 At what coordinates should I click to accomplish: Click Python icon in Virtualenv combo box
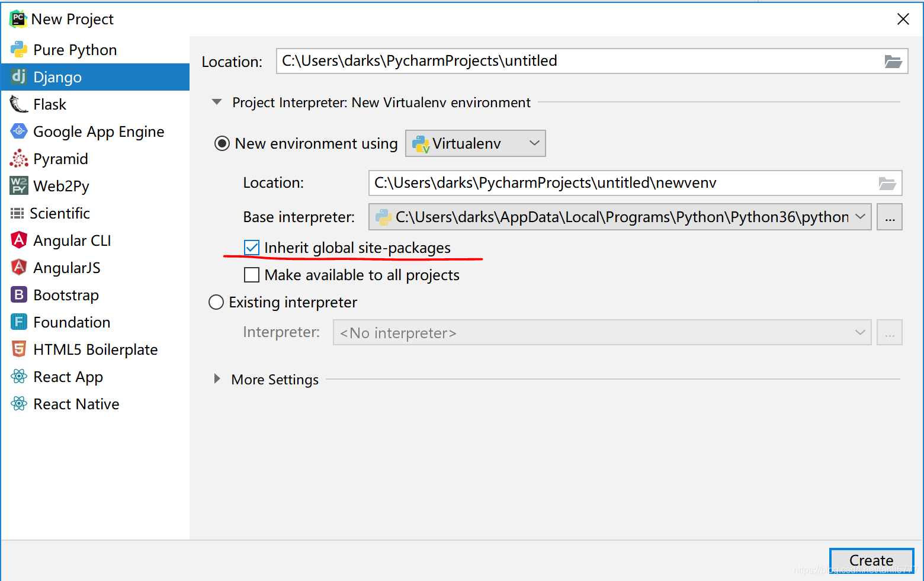tap(421, 144)
